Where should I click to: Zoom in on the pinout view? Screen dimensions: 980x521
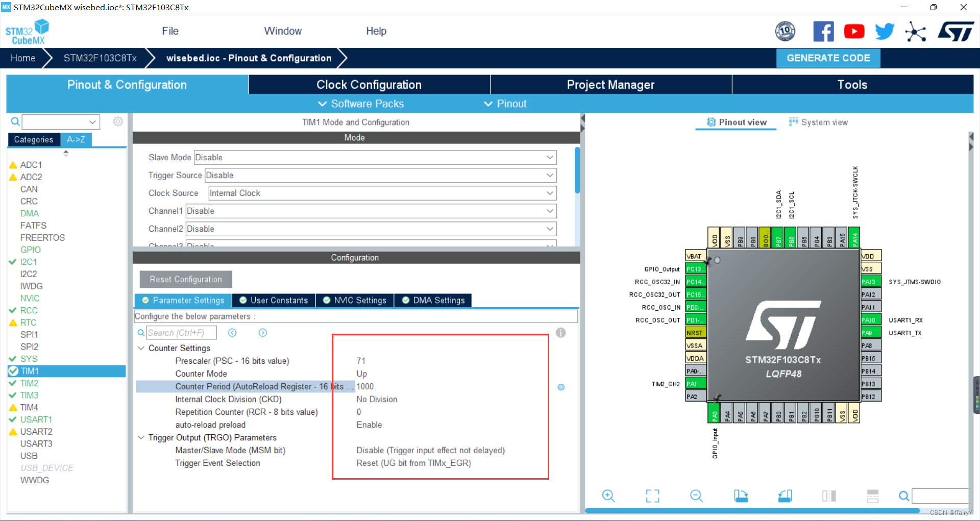tap(608, 495)
